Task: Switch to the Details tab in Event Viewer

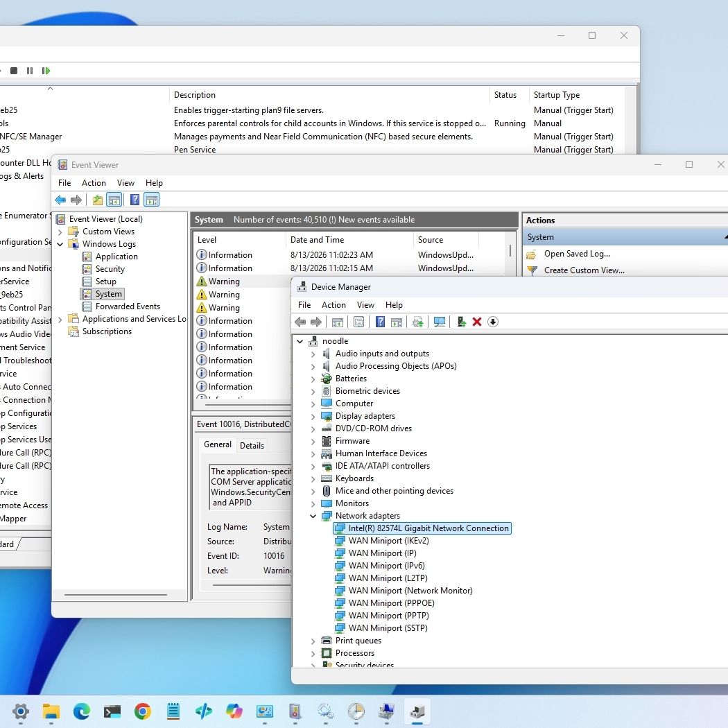Action: coord(252,446)
